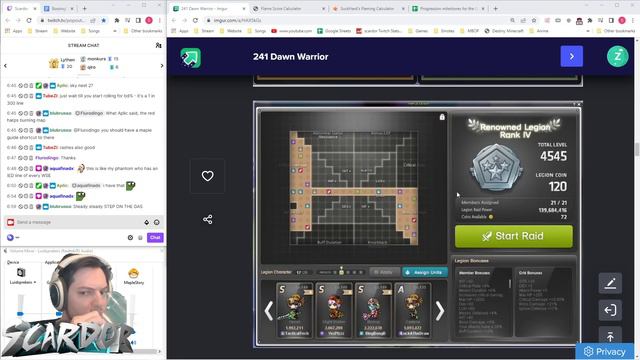This screenshot has width=640, height=360.
Task: Adjust the Ludspeakers device volume slider
Action: (20, 313)
